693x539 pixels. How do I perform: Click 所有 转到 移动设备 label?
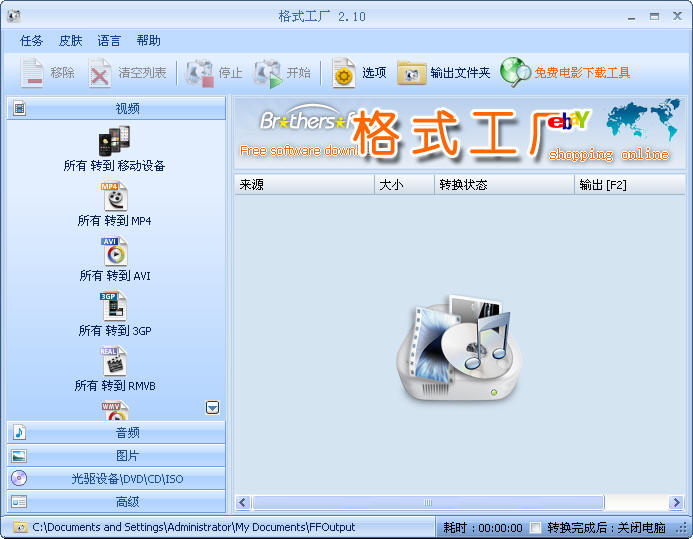pos(114,166)
